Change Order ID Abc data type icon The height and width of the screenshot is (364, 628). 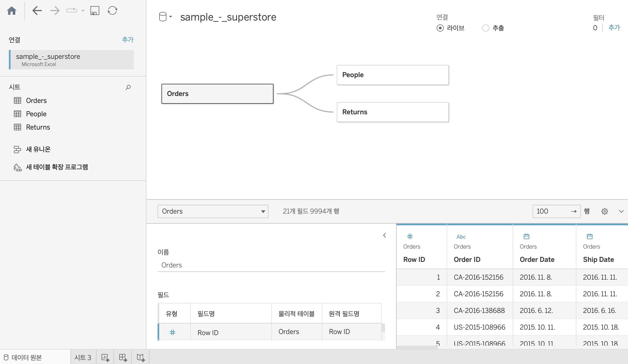tap(461, 237)
